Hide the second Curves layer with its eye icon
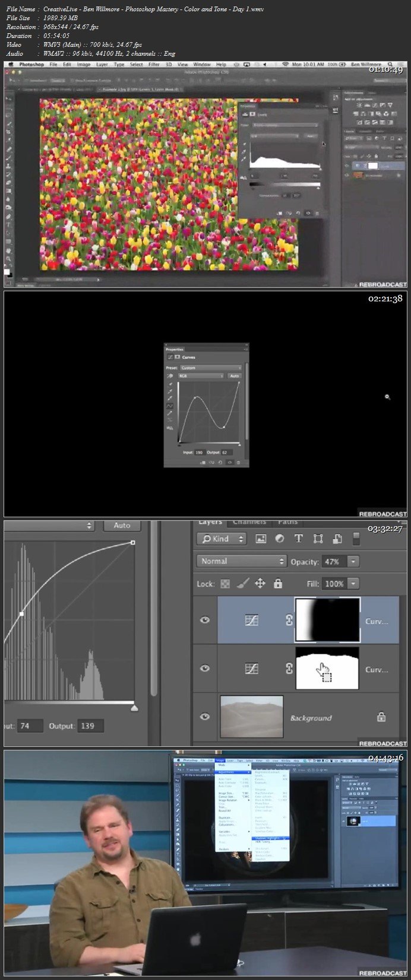411x980 pixels. tap(205, 669)
